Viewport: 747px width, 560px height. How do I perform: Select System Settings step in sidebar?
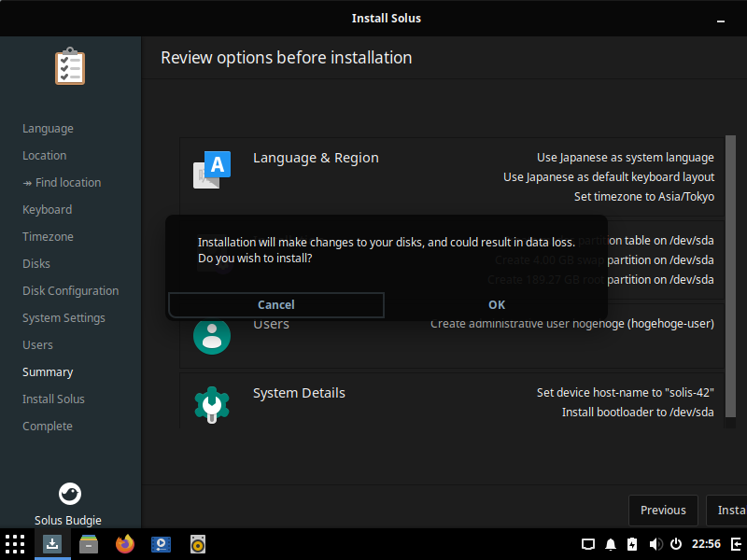(x=63, y=318)
